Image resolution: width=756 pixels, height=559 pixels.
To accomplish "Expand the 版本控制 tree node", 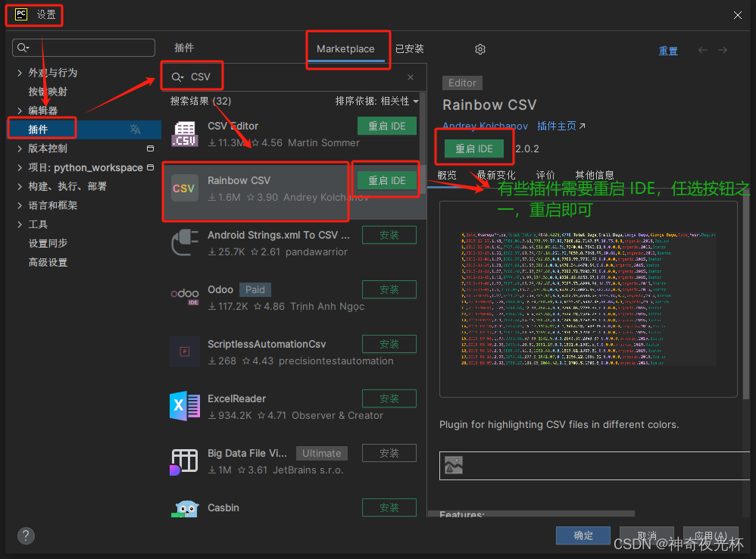I will 19,148.
